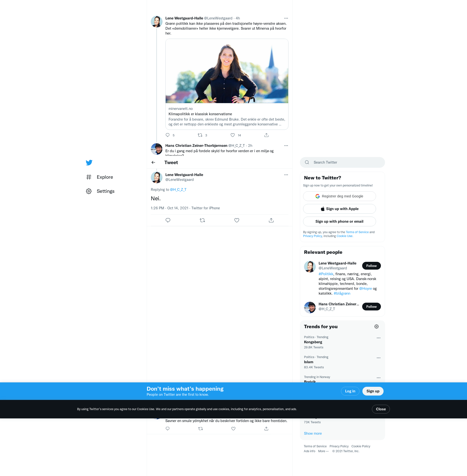
Task: Open more options on Kongsberg trend
Action: pyautogui.click(x=378, y=338)
